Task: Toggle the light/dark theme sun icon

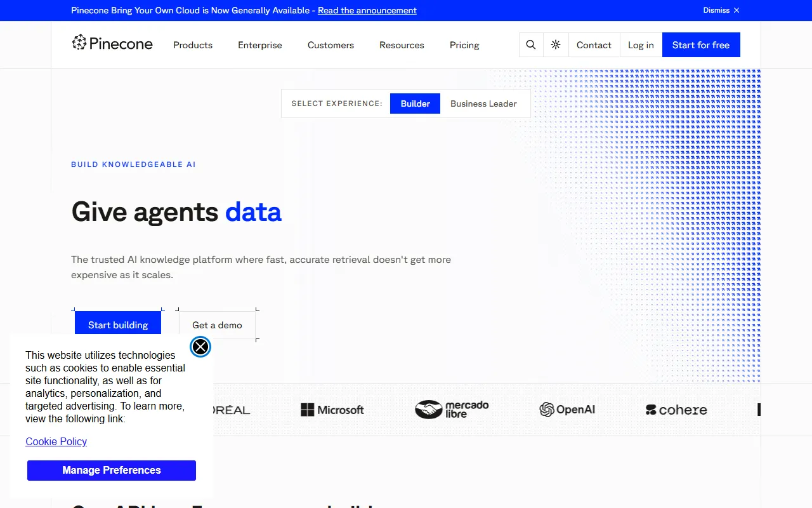Action: (x=556, y=45)
